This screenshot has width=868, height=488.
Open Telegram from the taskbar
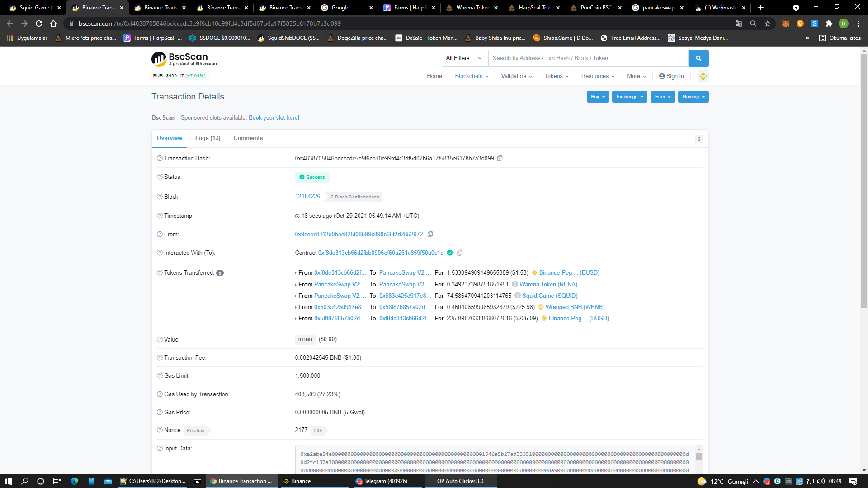point(387,481)
